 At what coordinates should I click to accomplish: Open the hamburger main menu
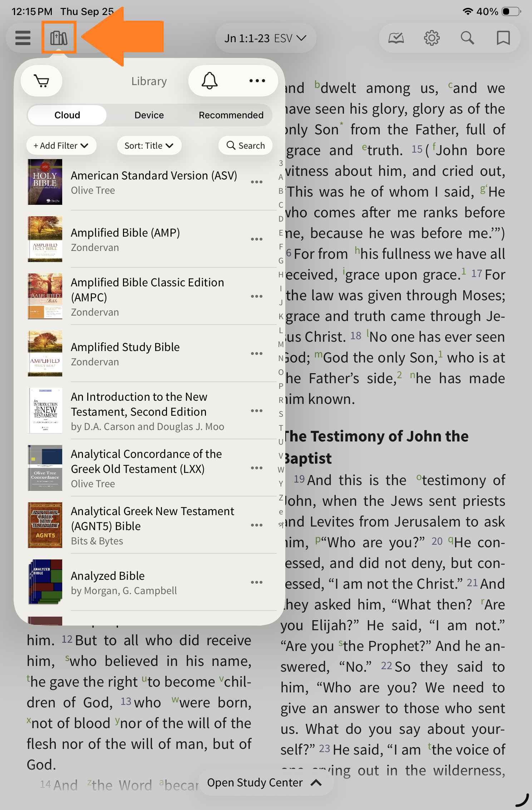pyautogui.click(x=23, y=38)
